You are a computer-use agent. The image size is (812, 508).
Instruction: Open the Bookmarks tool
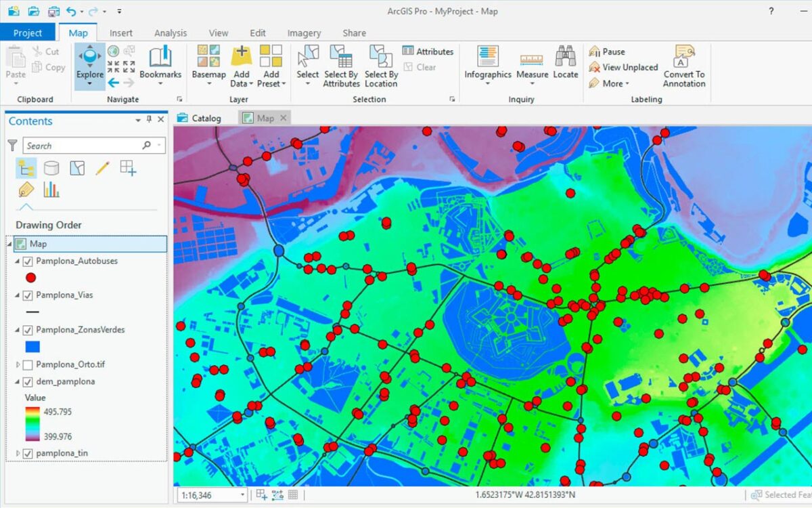(x=160, y=66)
